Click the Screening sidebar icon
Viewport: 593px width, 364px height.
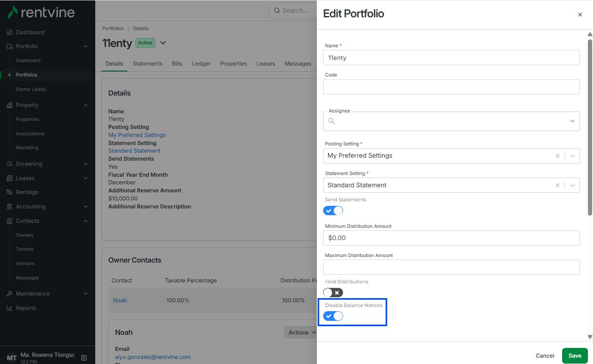(9, 164)
